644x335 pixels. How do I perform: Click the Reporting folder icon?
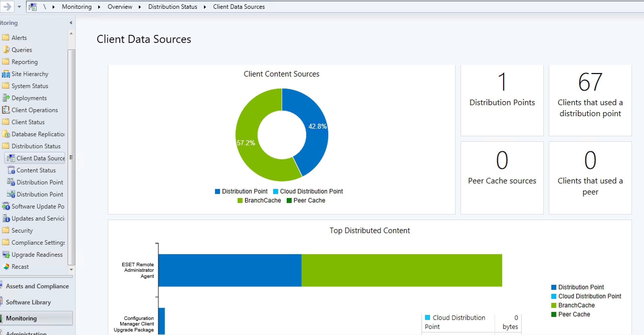6,61
